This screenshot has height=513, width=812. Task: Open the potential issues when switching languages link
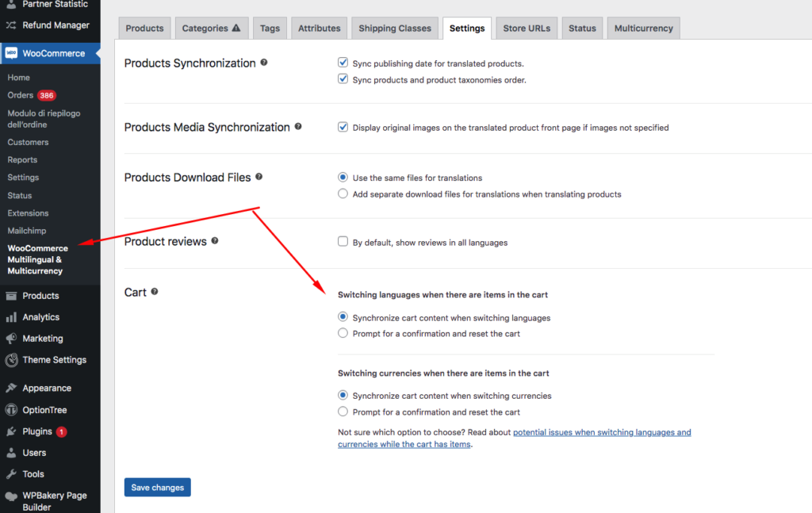pos(603,432)
